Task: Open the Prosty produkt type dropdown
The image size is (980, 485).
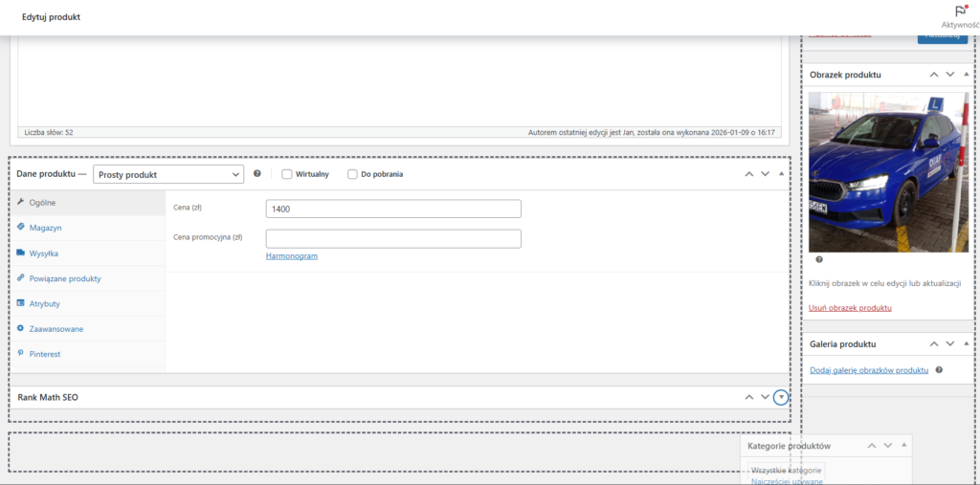Action: coord(168,174)
